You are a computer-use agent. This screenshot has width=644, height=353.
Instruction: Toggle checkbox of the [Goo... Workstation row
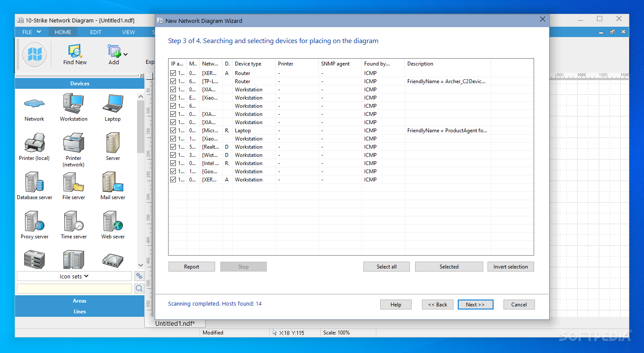point(173,172)
